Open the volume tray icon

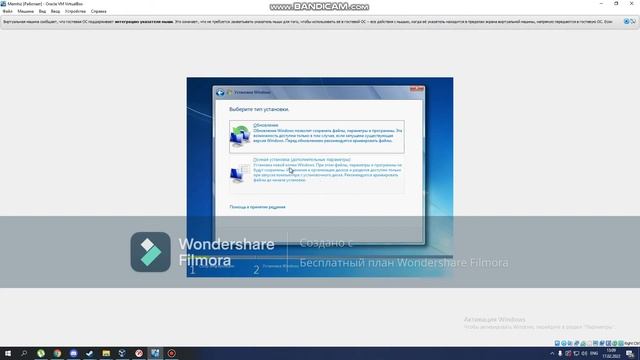(584, 353)
